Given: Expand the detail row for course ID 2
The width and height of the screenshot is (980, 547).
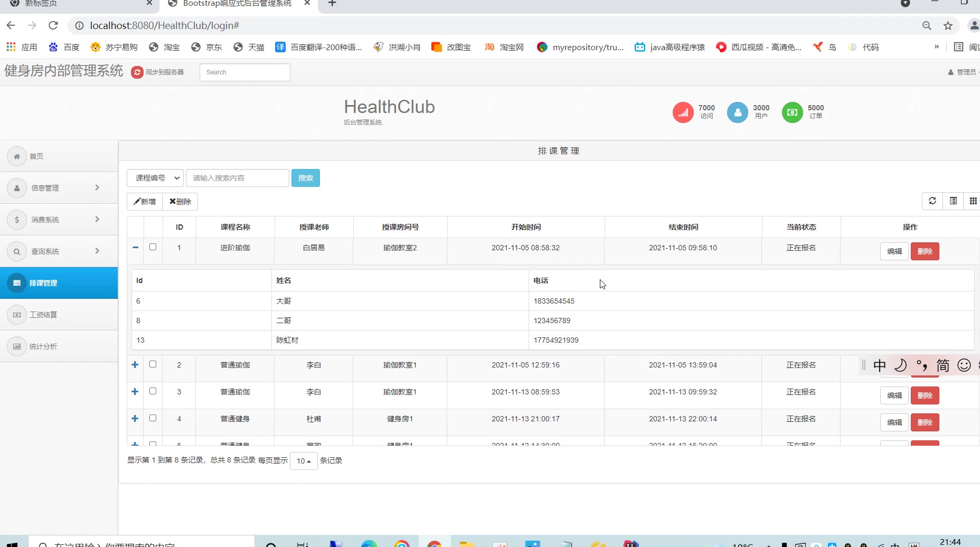Looking at the screenshot, I should tap(135, 365).
